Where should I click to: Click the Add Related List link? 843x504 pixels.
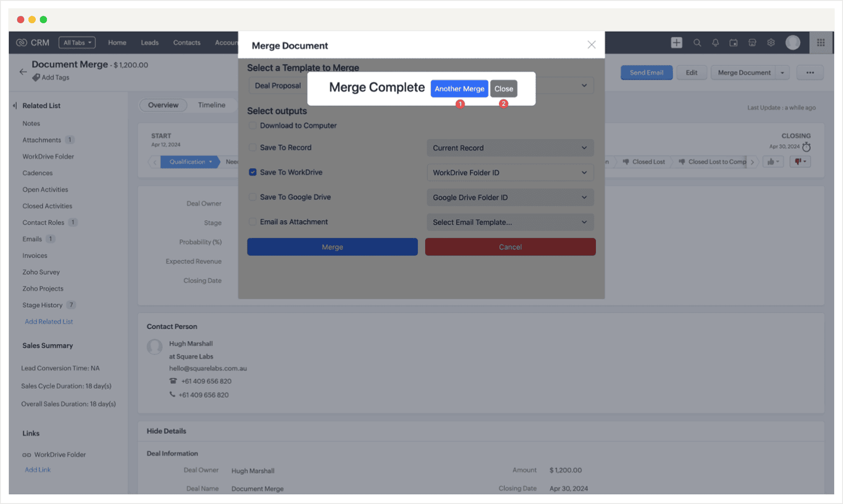click(49, 322)
